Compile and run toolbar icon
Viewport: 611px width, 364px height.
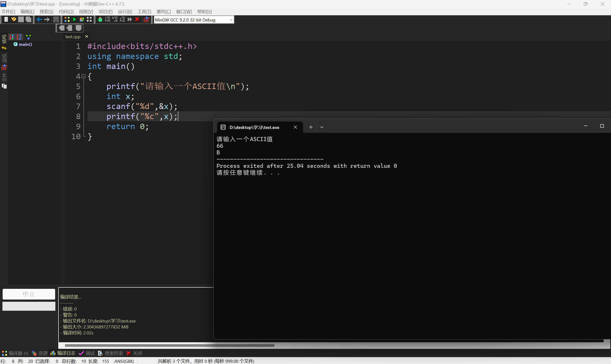pos(82,20)
